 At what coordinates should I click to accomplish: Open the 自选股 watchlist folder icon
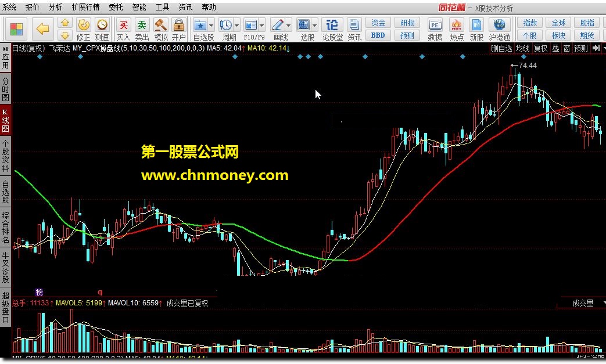click(200, 26)
